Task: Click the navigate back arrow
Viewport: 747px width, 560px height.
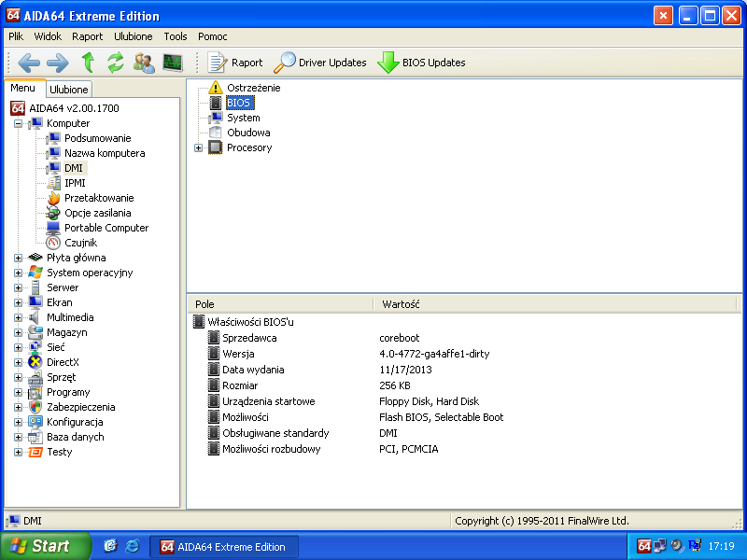Action: [x=29, y=63]
